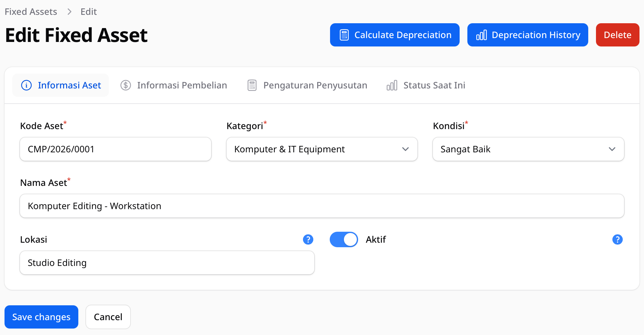644x335 pixels.
Task: Delete this fixed asset
Action: [617, 35]
